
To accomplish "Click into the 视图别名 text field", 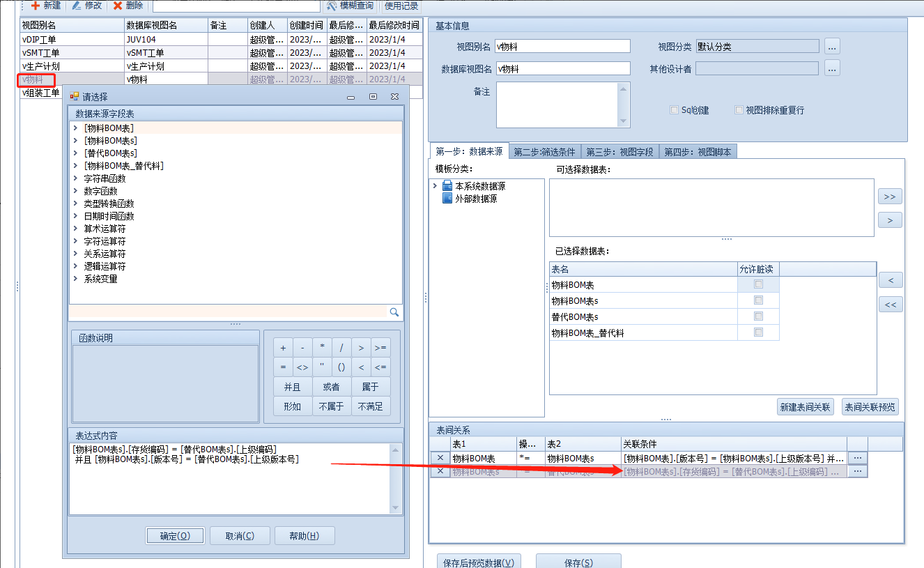I will point(562,47).
